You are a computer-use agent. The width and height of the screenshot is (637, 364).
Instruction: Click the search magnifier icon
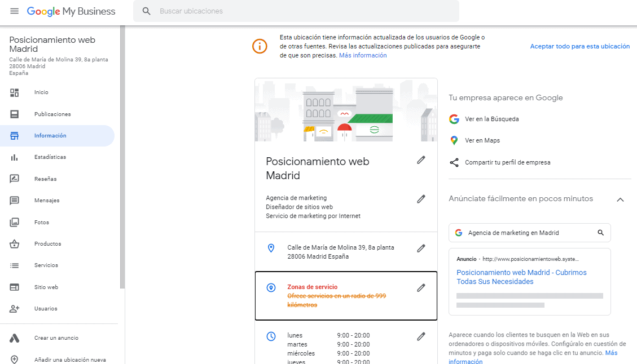click(146, 11)
